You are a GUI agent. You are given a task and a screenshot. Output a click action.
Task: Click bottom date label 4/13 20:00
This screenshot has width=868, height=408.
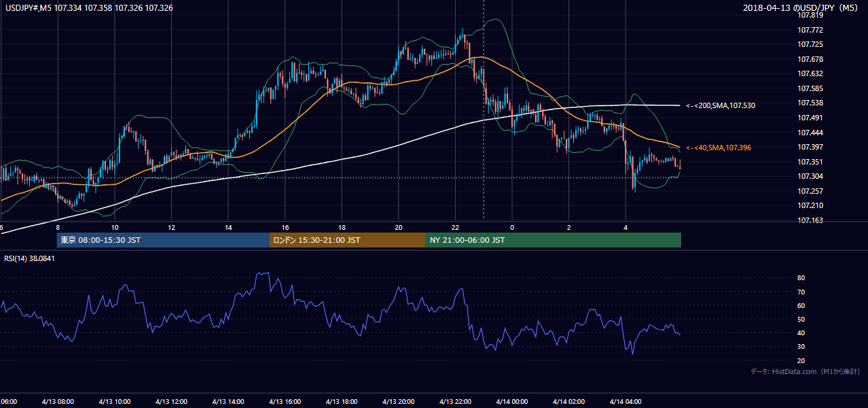tap(399, 401)
